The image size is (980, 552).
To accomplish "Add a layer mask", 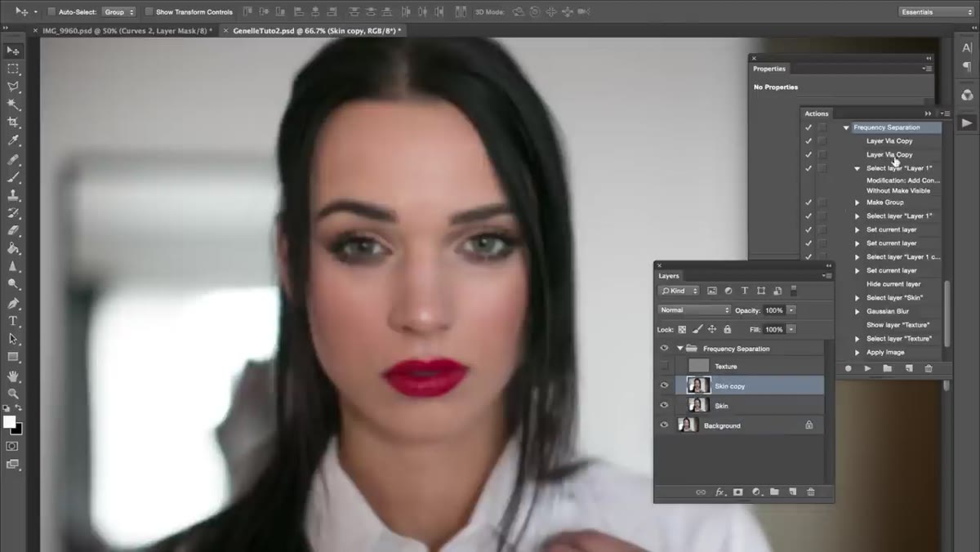I will (738, 492).
